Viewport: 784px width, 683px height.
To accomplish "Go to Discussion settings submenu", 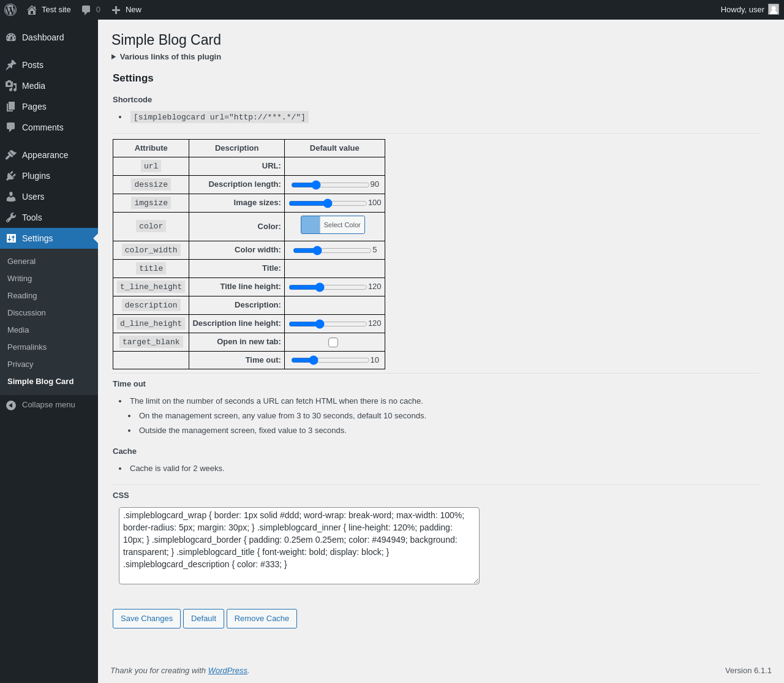I will tap(26, 313).
